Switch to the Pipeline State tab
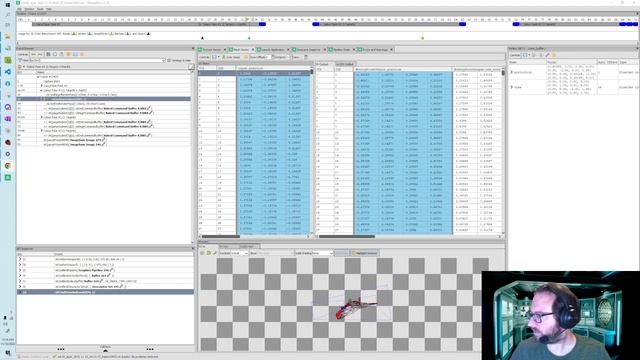 pos(342,49)
